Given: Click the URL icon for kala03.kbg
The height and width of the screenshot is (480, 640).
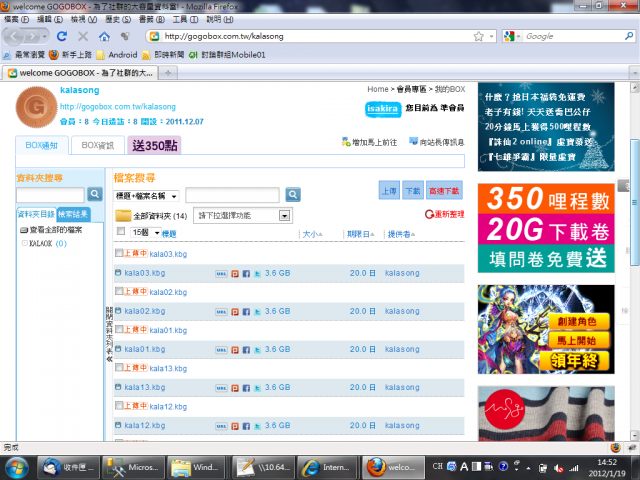Looking at the screenshot, I should click(221, 273).
